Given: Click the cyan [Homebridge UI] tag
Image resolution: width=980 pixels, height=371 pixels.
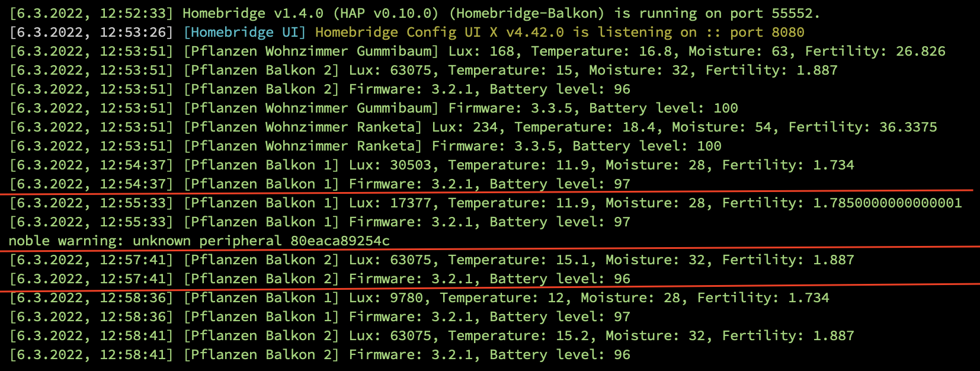Looking at the screenshot, I should coord(245,32).
